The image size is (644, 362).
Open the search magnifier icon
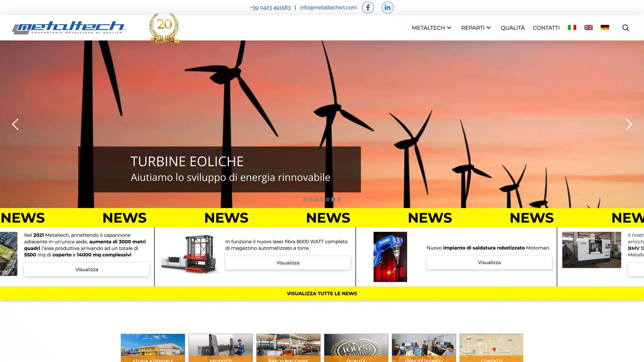point(626,28)
